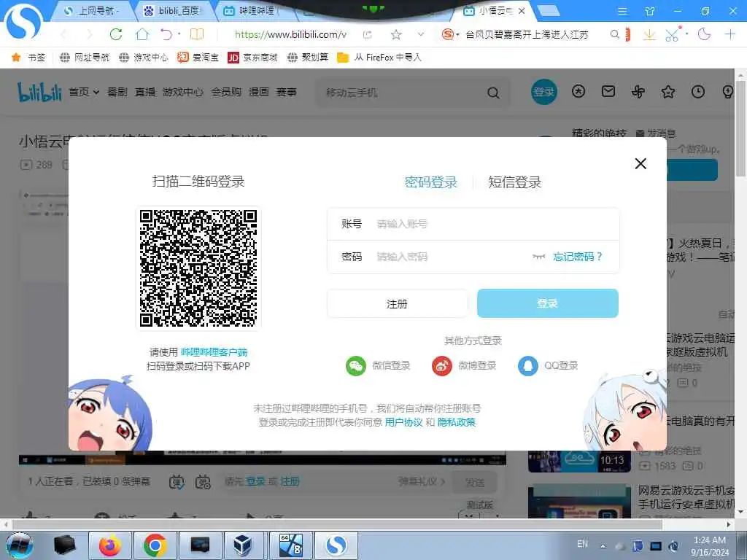Switch to 上网导航 browser tab
The height and width of the screenshot is (560, 747).
[x=93, y=10]
